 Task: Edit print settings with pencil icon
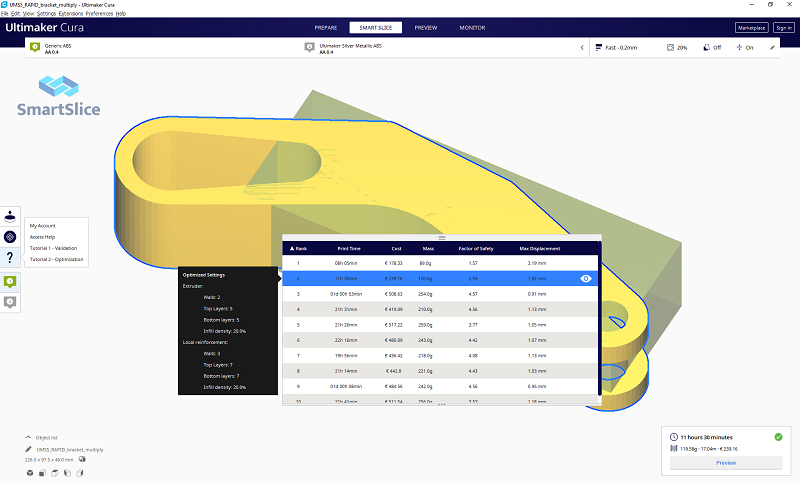(x=772, y=47)
